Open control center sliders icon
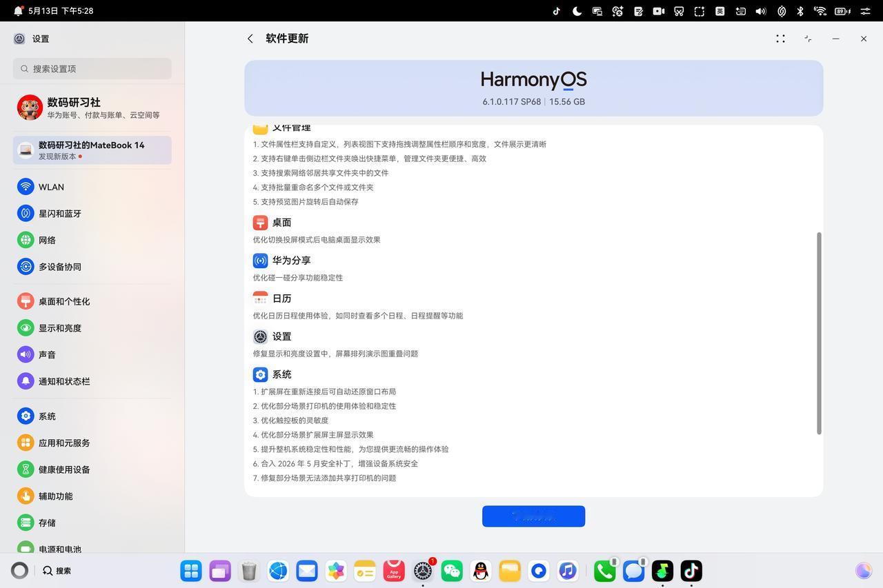Viewport: 883px width, 588px height. [x=865, y=11]
